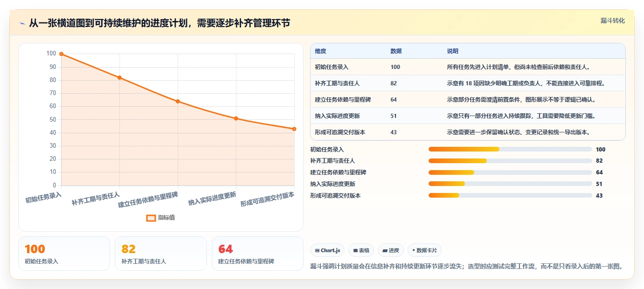Click the x-axis label 补齐工期与责任人
The image size is (644, 289).
(96, 198)
